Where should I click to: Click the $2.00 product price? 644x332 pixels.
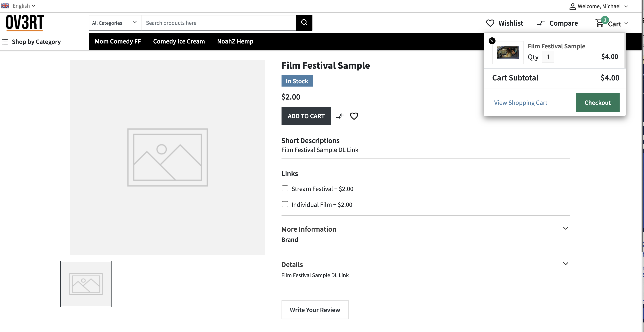[x=291, y=97]
